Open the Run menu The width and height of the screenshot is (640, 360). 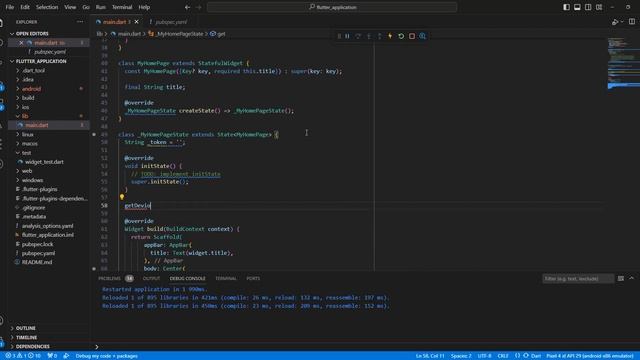point(100,7)
